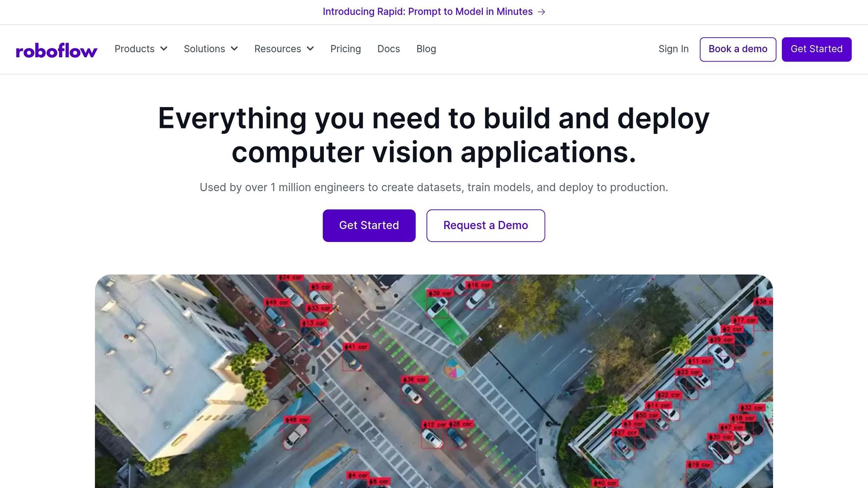Click the 'Used by over 1 million engineers' subtitle
Image resolution: width=868 pixels, height=488 pixels.
pos(434,187)
